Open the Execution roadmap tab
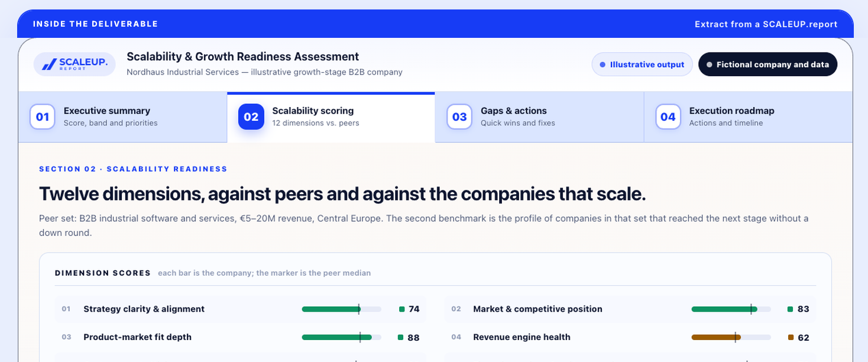The image size is (868, 362). 748,117
